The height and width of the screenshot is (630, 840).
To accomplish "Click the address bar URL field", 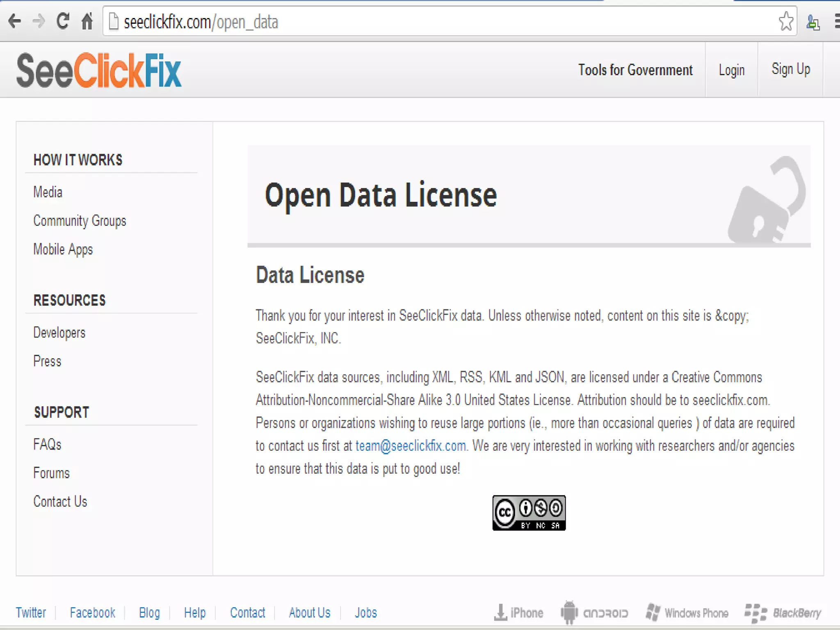I will pos(410,22).
